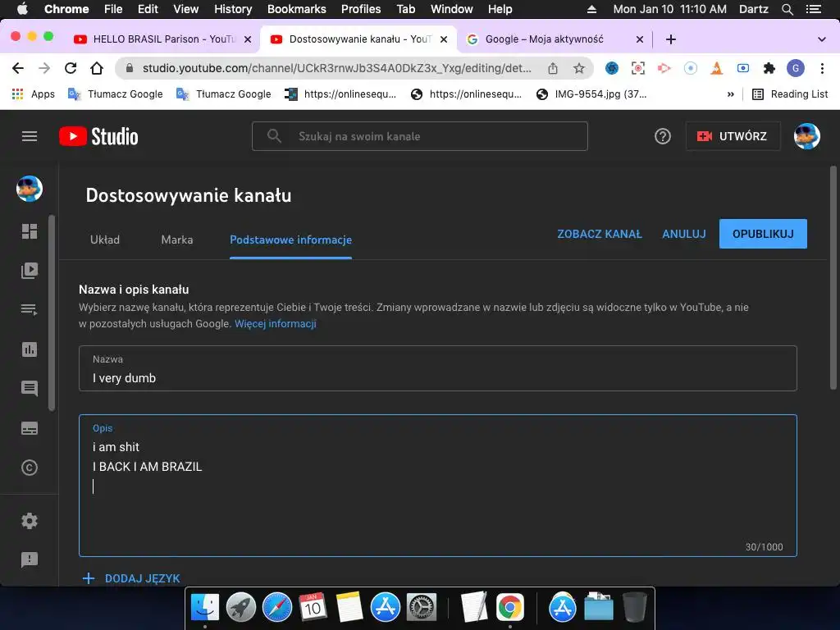Image resolution: width=840 pixels, height=630 pixels.
Task: Open the Playlists sidebar icon
Action: click(30, 309)
